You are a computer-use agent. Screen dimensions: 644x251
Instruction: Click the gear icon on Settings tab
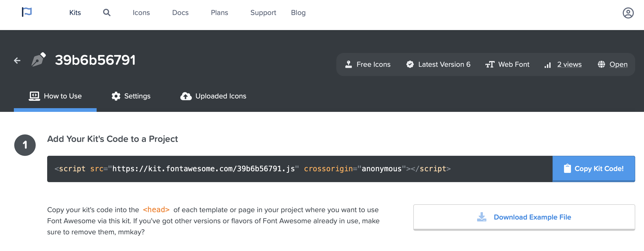point(116,96)
